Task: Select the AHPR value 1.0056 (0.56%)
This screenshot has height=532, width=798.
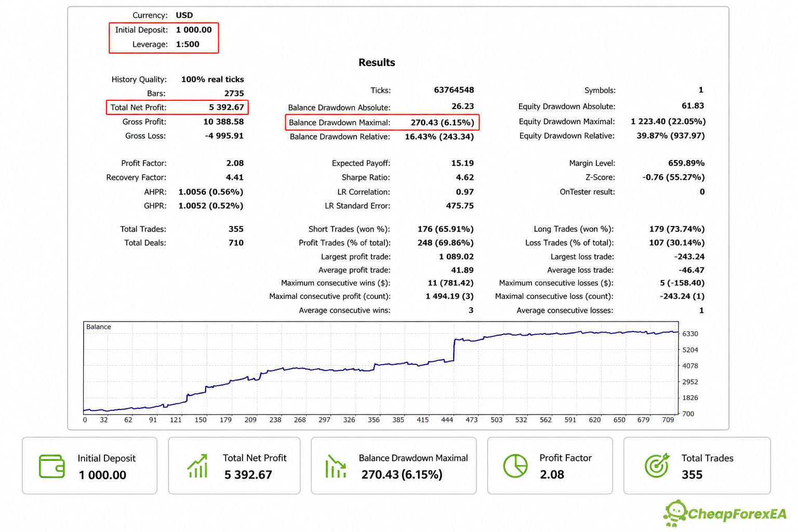Action: (211, 192)
